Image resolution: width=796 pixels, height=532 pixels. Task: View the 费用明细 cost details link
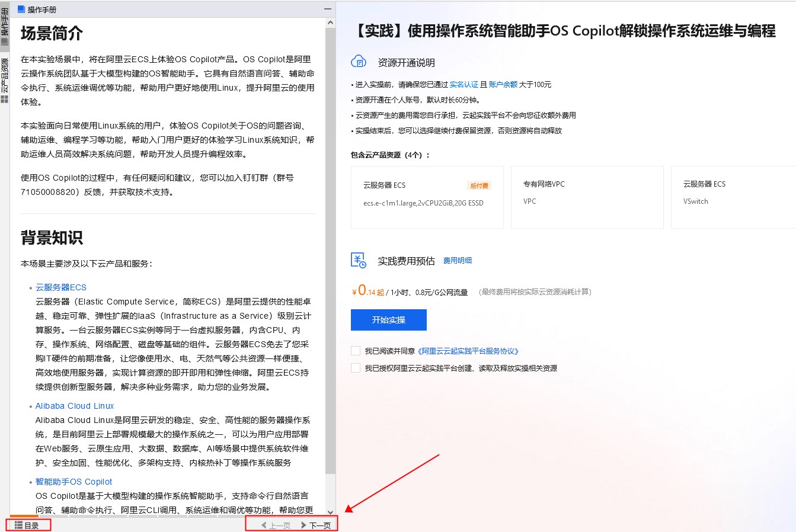click(458, 260)
